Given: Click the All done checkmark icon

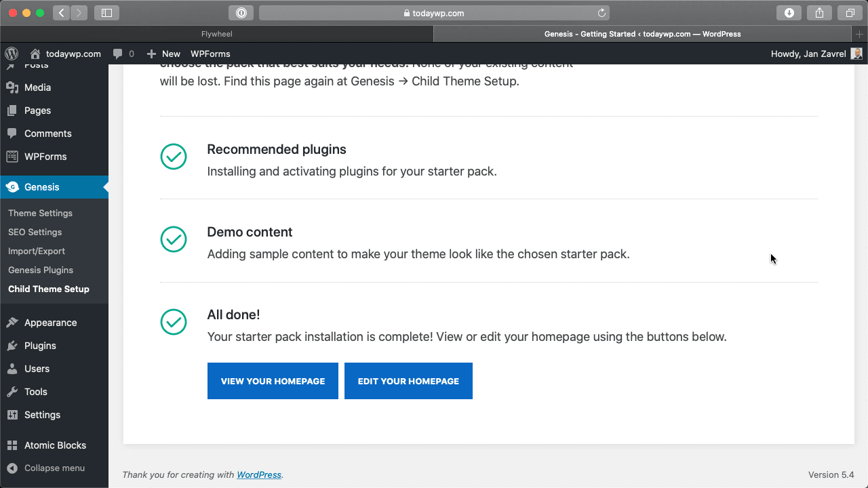Looking at the screenshot, I should tap(174, 322).
